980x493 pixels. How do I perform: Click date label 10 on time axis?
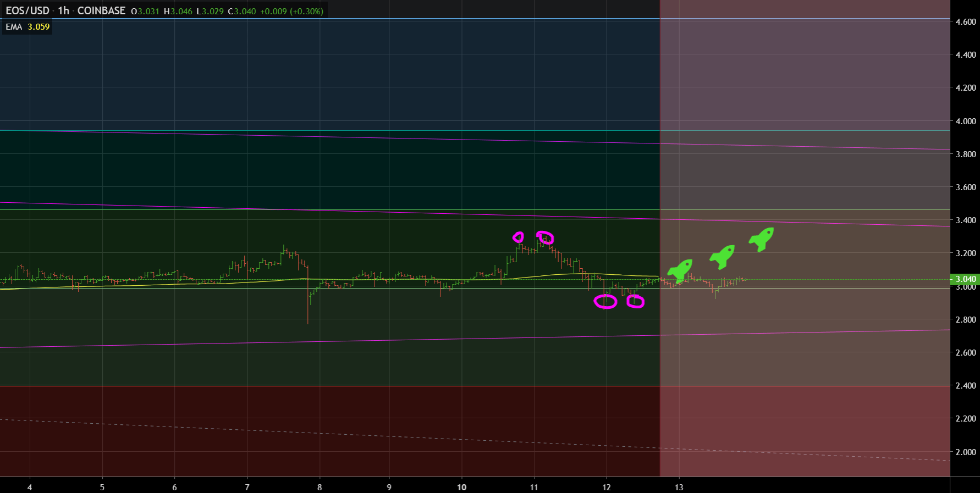coord(462,488)
